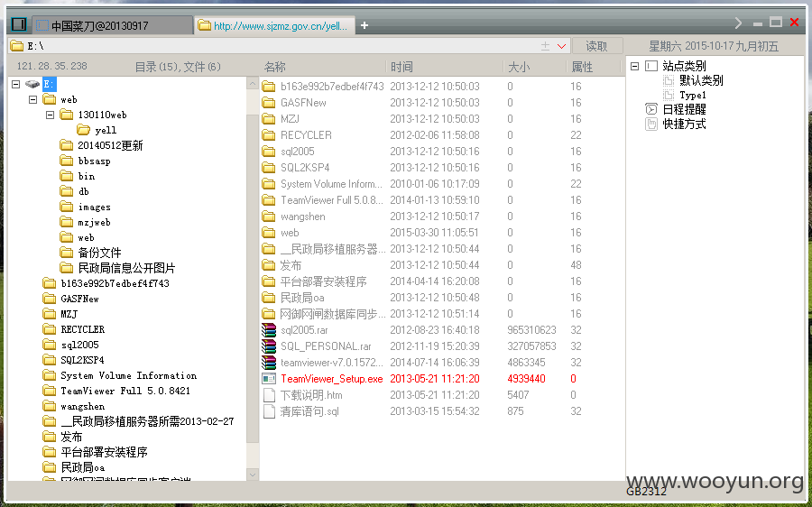
Task: Click the GASFNew folder icon in the file list
Action: [x=268, y=103]
